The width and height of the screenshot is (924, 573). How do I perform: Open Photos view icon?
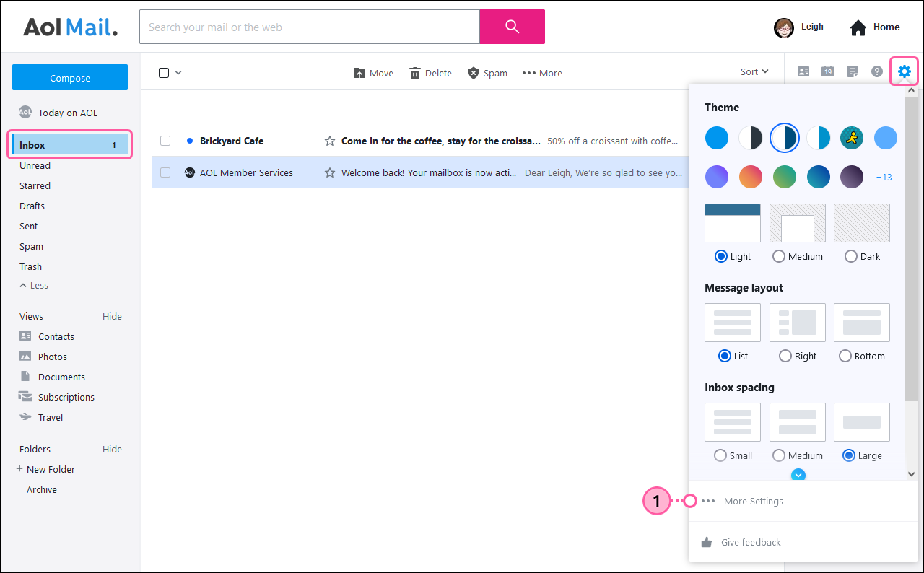(x=25, y=356)
